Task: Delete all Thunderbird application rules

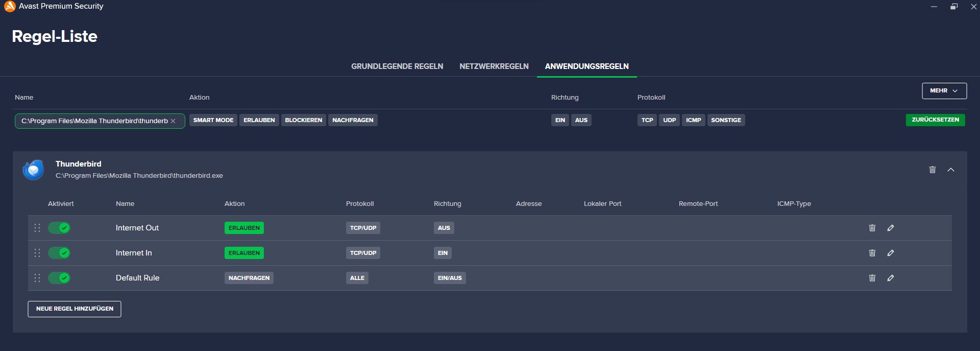Action: pyautogui.click(x=933, y=170)
